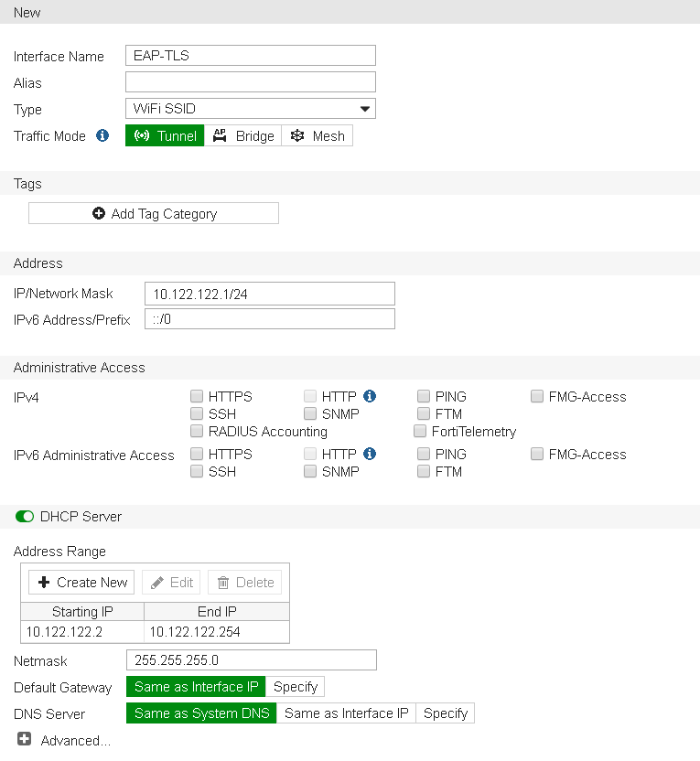
Task: Click the 10.122.122.2 starting IP row
Action: pyautogui.click(x=82, y=632)
